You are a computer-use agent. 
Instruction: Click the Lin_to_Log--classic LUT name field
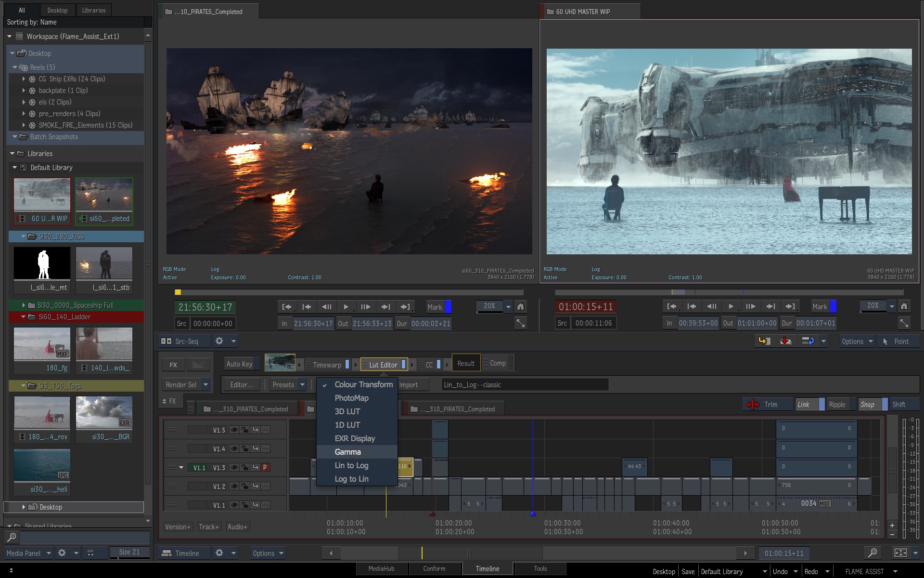(x=525, y=384)
